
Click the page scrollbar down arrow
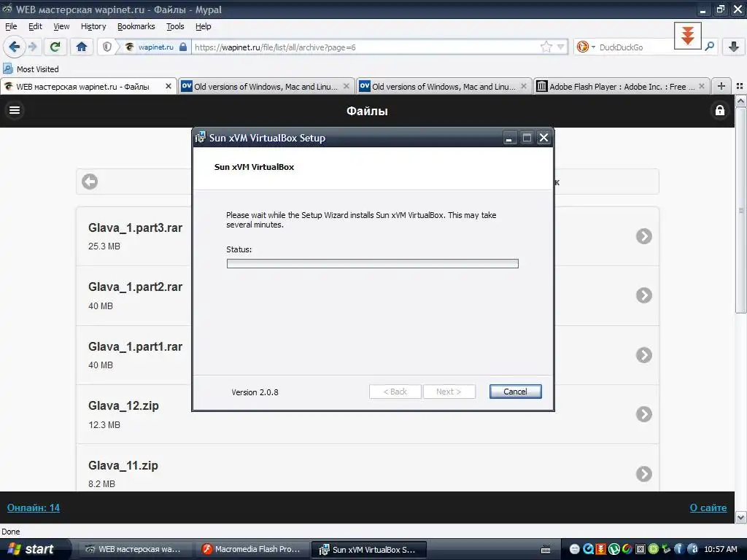pos(740,517)
